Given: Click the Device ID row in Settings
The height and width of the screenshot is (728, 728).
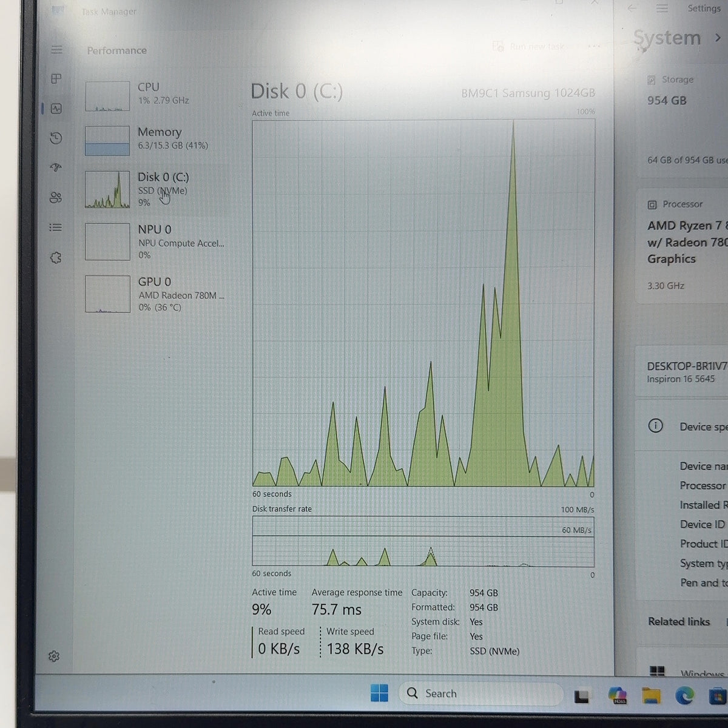Looking at the screenshot, I should pyautogui.click(x=703, y=525).
